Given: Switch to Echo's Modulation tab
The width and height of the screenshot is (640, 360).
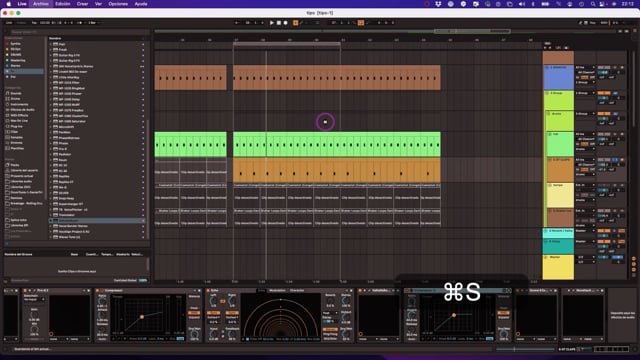Looking at the screenshot, I should pos(277,291).
